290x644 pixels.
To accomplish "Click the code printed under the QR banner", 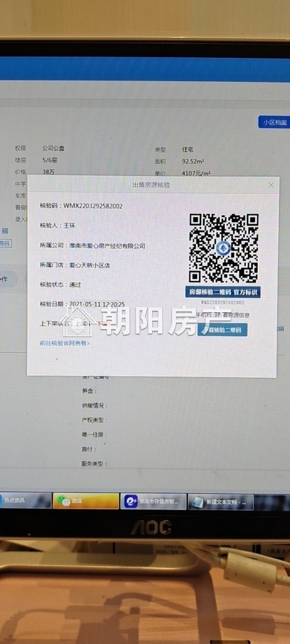I will (x=222, y=302).
